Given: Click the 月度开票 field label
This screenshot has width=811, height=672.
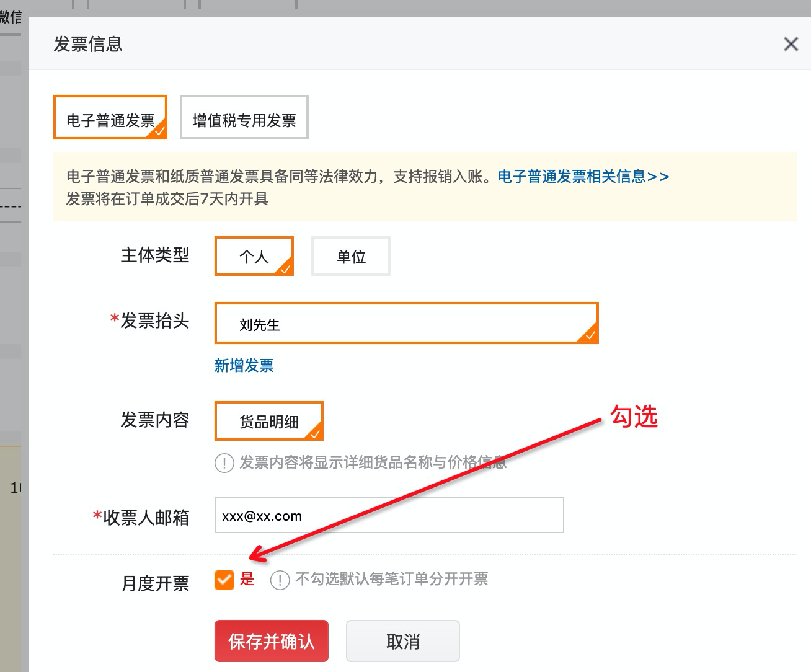Looking at the screenshot, I should coord(155,583).
